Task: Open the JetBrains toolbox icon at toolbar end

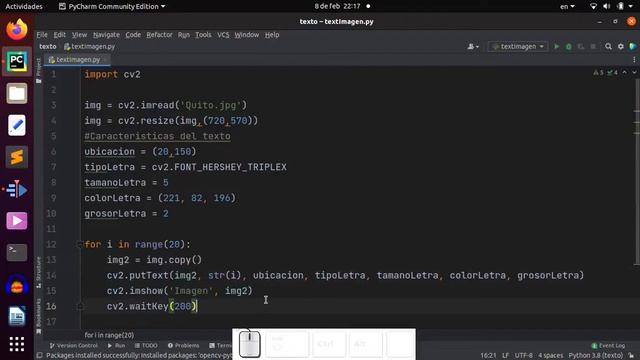Action: (x=633, y=47)
